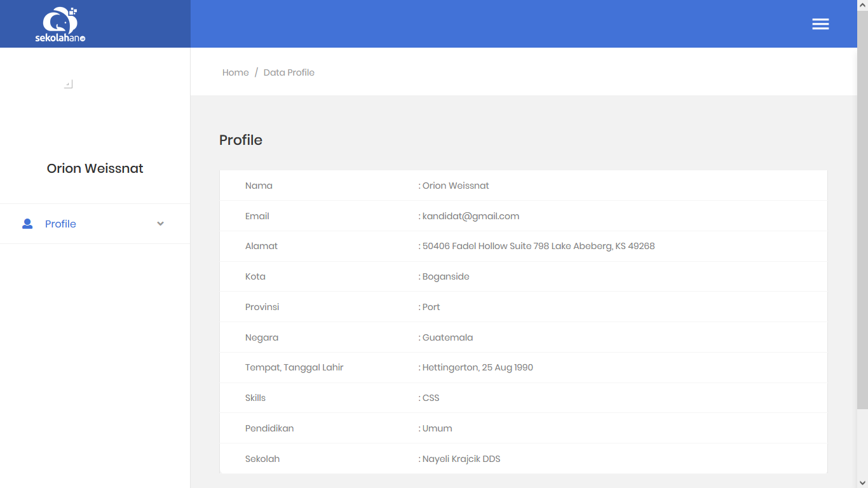
Task: Select the Boganside value in Kota row
Action: click(x=445, y=276)
